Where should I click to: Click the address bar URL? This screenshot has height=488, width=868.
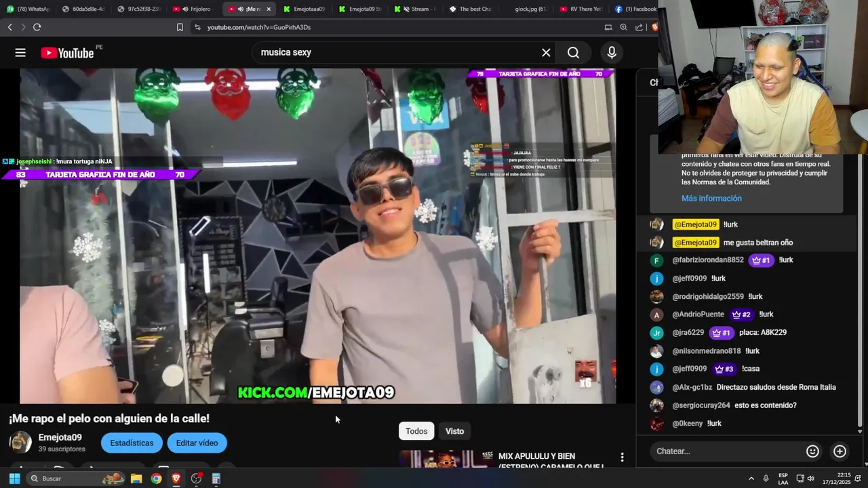(259, 27)
